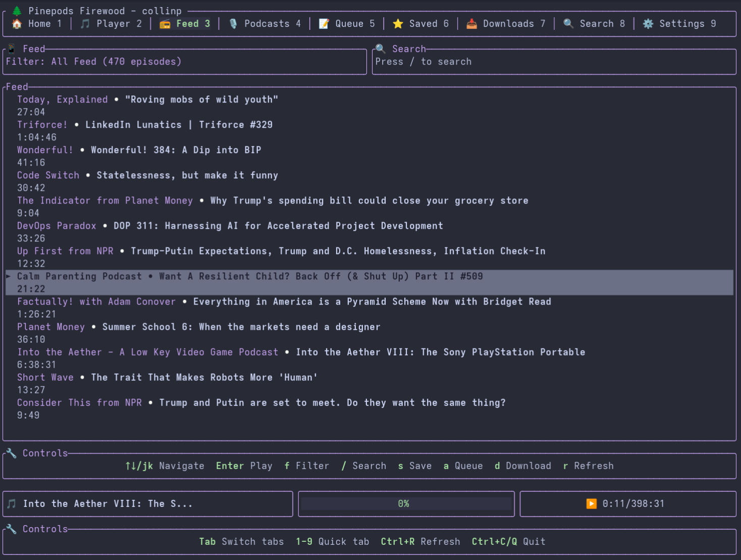Image resolution: width=741 pixels, height=560 pixels.
Task: Click the Queue notepad icon
Action: click(x=324, y=24)
